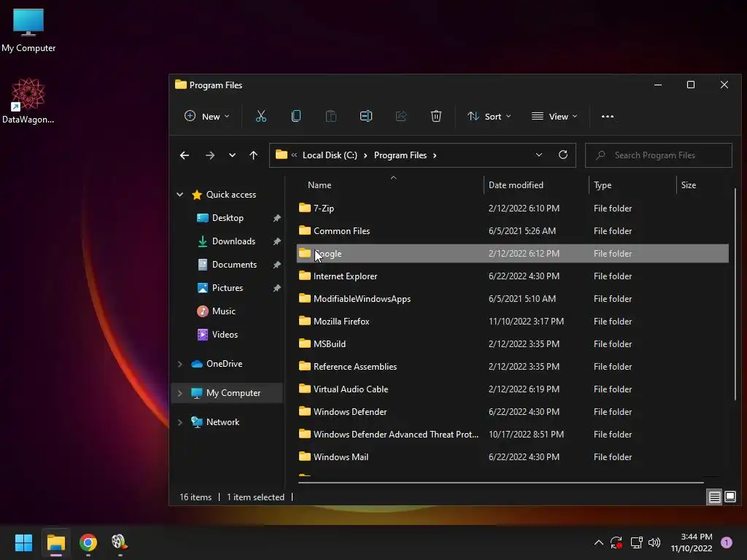Click the film reel app in taskbar

pyautogui.click(x=120, y=542)
